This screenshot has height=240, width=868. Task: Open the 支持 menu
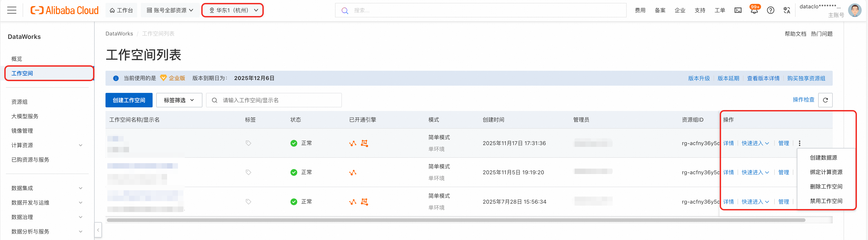coord(700,10)
